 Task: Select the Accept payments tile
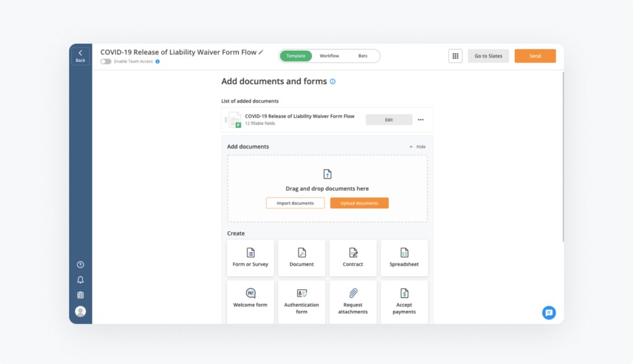coord(404,301)
